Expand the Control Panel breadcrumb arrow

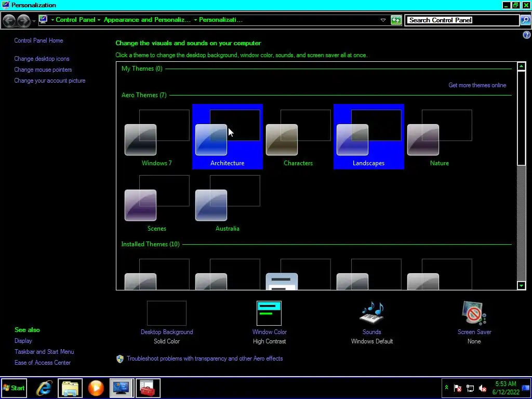coord(99,20)
